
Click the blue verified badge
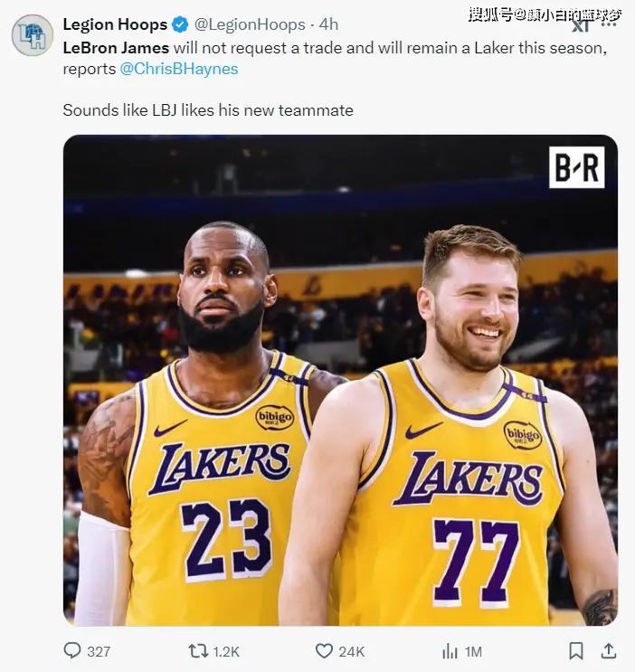(181, 24)
